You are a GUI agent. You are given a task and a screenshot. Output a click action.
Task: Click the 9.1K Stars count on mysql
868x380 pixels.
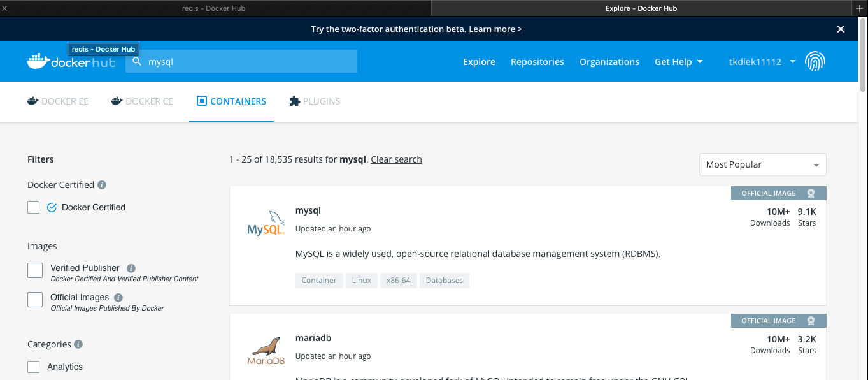[807, 217]
